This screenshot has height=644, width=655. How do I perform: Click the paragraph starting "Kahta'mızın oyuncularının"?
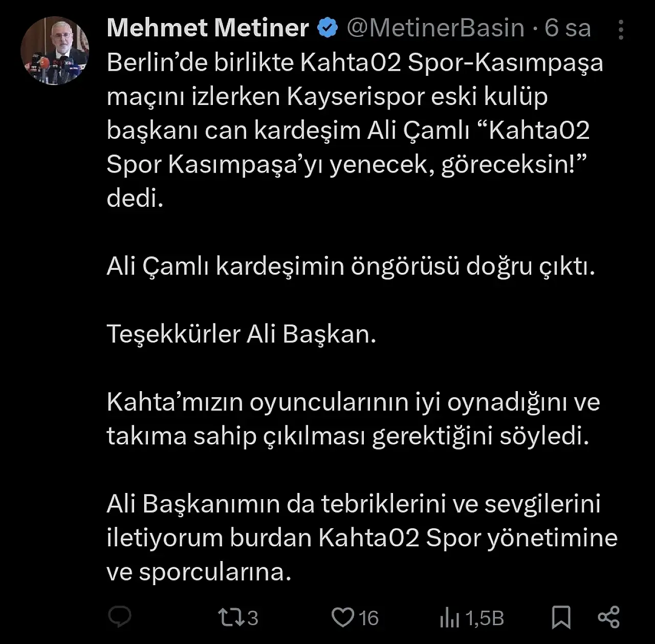point(353,419)
